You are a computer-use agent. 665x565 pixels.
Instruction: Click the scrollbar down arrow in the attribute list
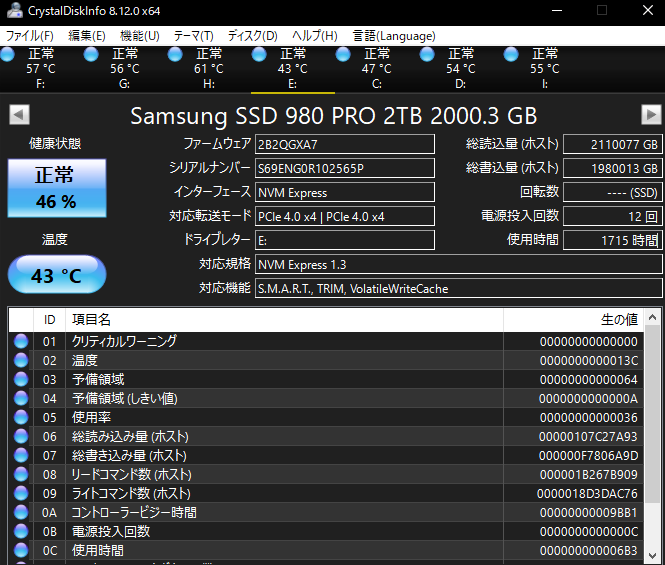pos(652,556)
